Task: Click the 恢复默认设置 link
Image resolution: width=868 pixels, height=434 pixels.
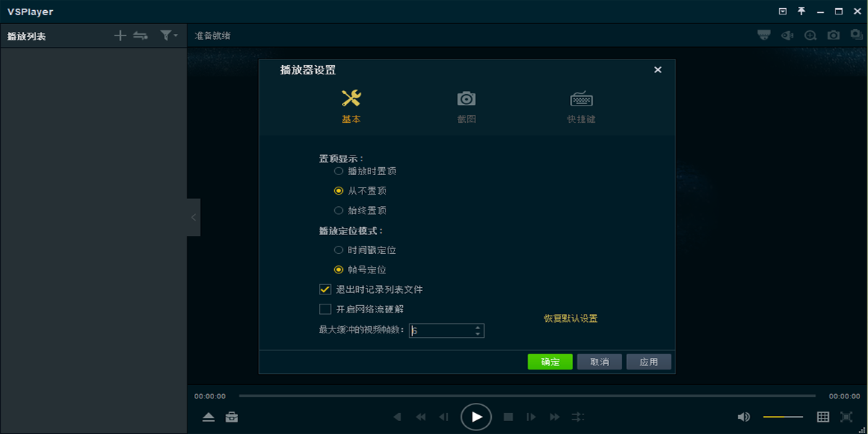Action: click(x=571, y=318)
